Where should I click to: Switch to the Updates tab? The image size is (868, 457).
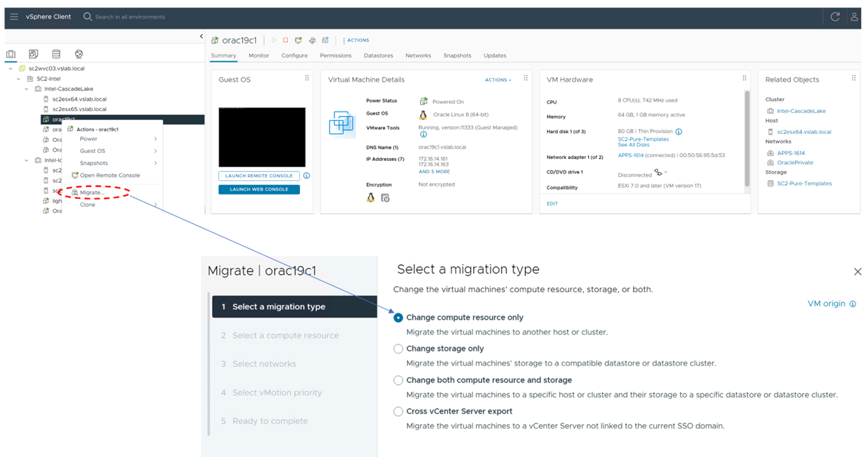point(495,56)
